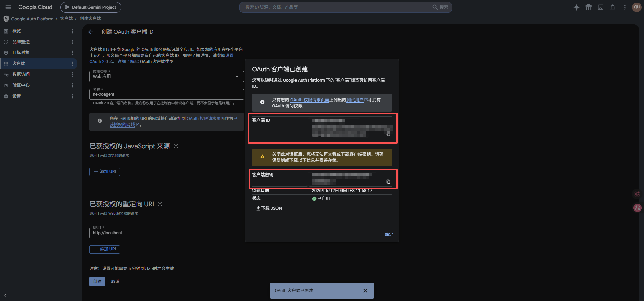644x301 pixels.
Task: Open more options for 概览 sidebar item
Action: [x=72, y=31]
